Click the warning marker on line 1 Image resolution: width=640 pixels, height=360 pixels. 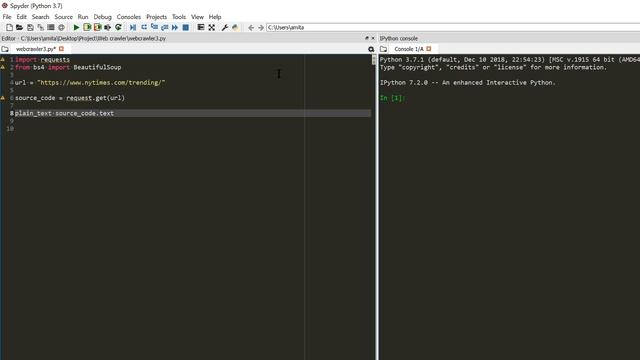click(x=2, y=60)
